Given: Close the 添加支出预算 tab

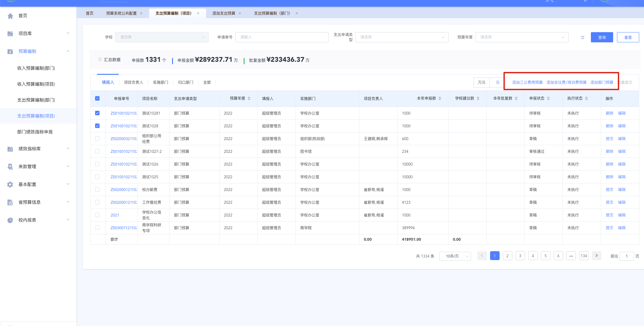Looking at the screenshot, I should point(240,13).
